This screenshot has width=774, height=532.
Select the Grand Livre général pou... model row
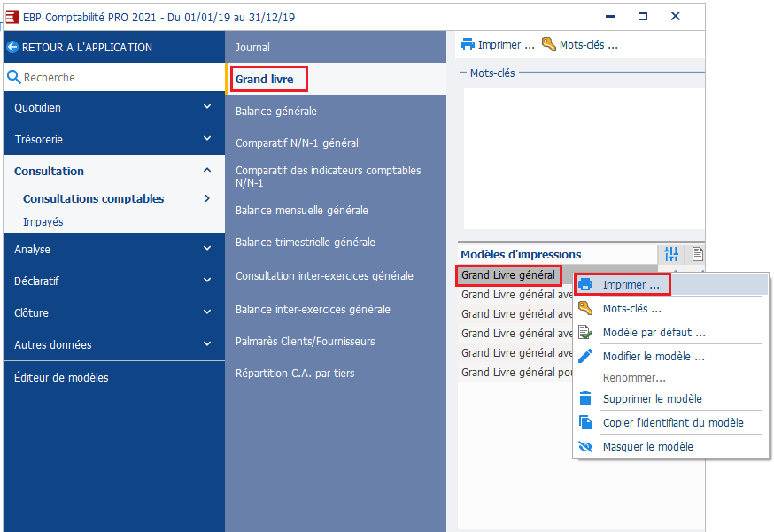coord(515,372)
